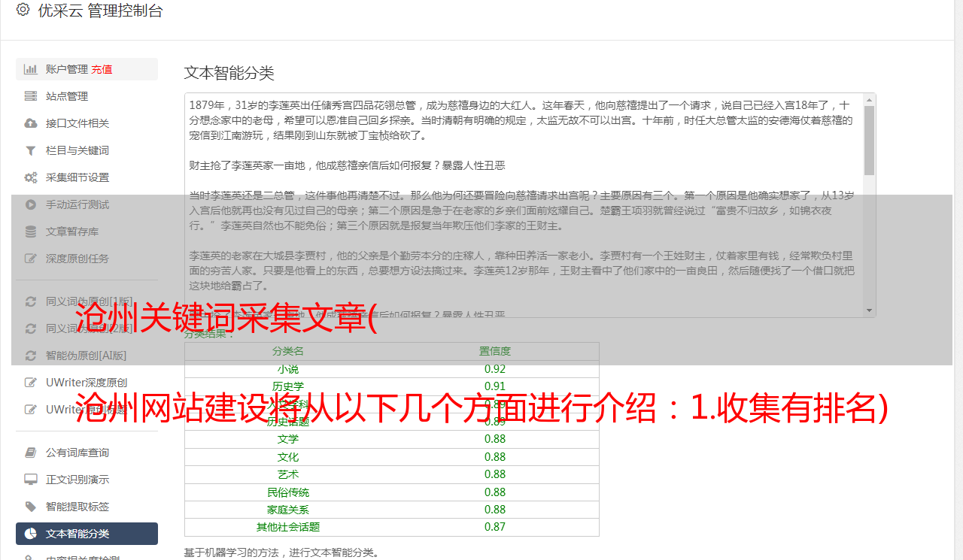The height and width of the screenshot is (560, 963).
Task: Select the 民俗传统 category cell
Action: 288,492
